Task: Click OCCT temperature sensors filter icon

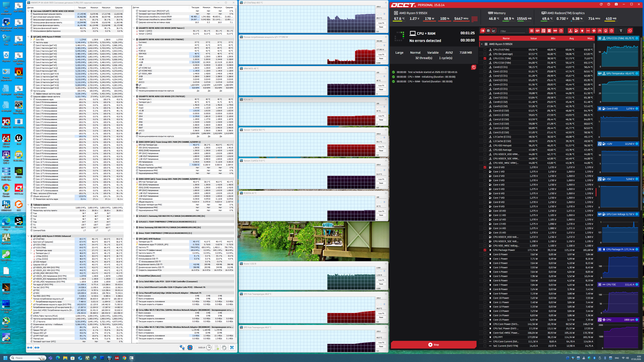Action: tap(570, 31)
